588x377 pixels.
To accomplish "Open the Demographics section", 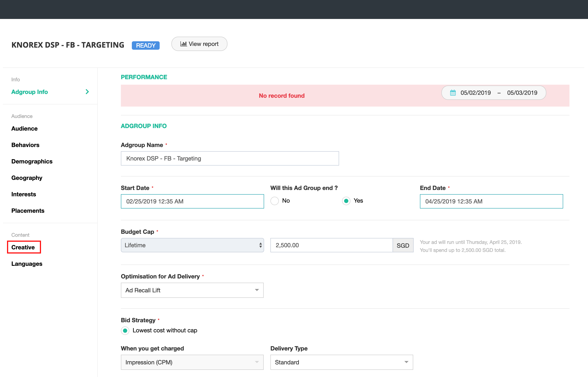I will (x=32, y=161).
